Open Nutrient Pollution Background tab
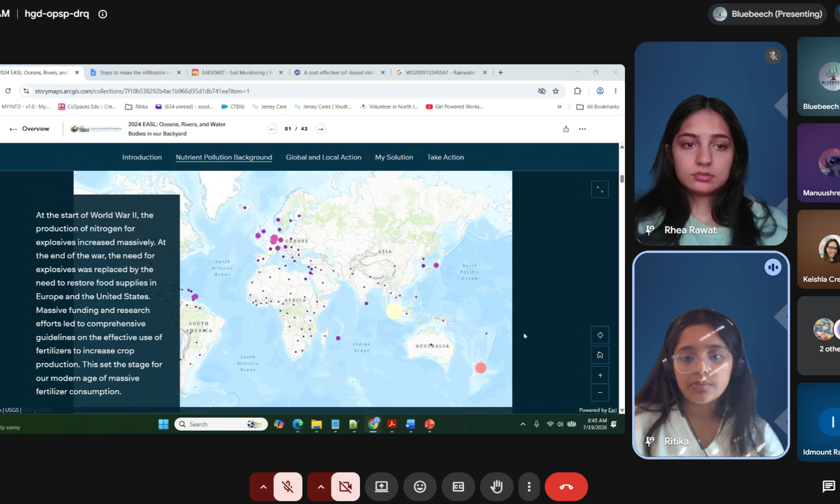The image size is (840, 504). [224, 157]
